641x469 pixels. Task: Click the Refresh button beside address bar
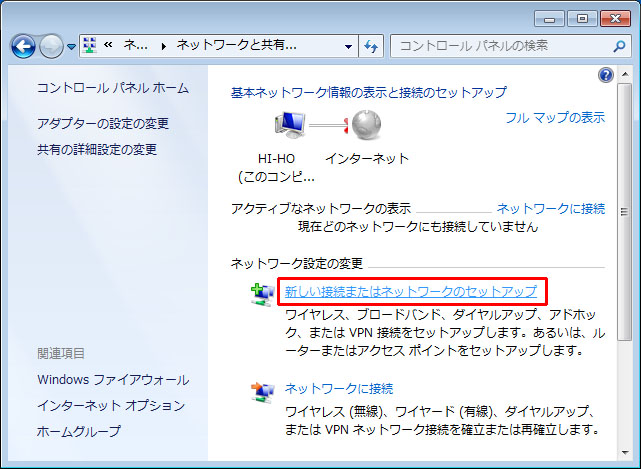pos(371,46)
